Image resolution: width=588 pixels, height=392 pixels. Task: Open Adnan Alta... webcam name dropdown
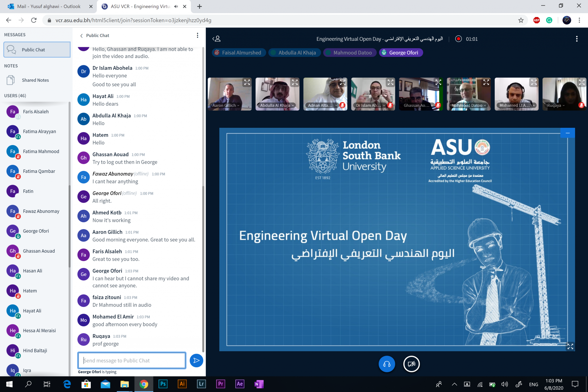[x=322, y=105]
